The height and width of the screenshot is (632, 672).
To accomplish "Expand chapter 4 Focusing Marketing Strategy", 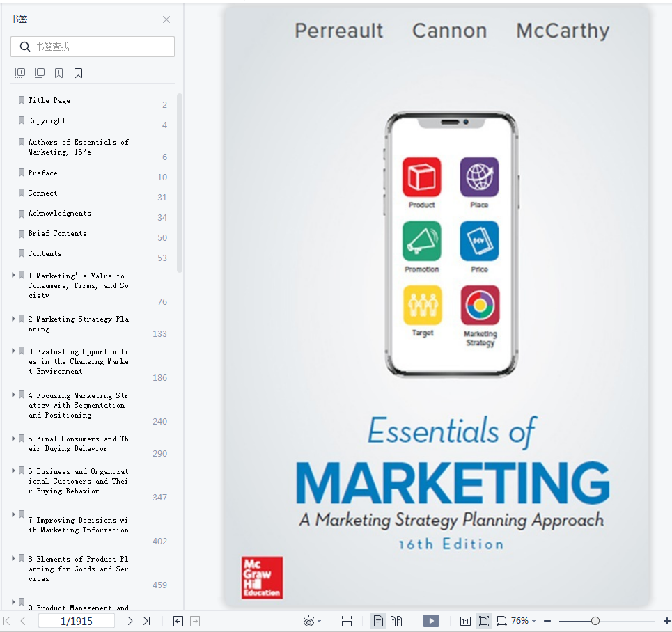I will click(x=13, y=395).
